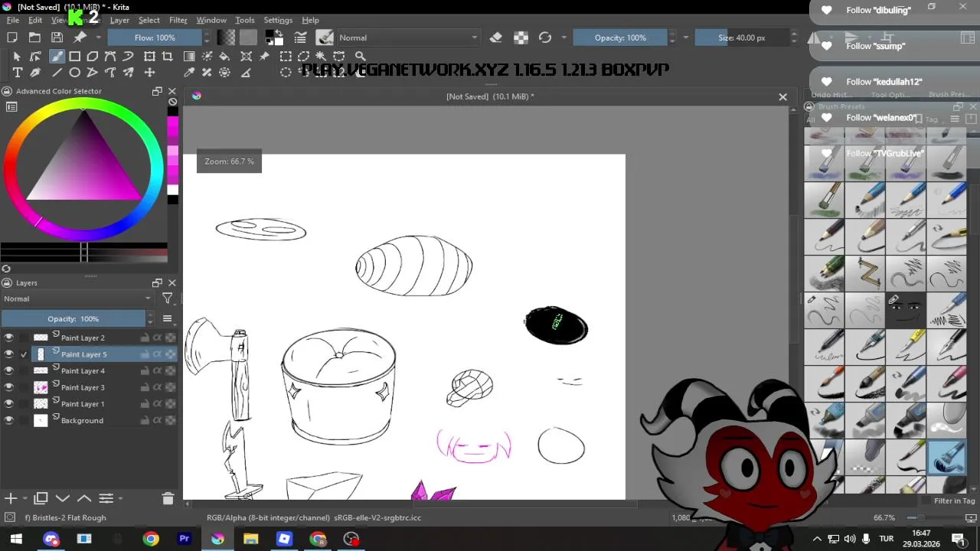The width and height of the screenshot is (980, 551).
Task: Hide Paint Layer 3
Action: click(x=9, y=387)
